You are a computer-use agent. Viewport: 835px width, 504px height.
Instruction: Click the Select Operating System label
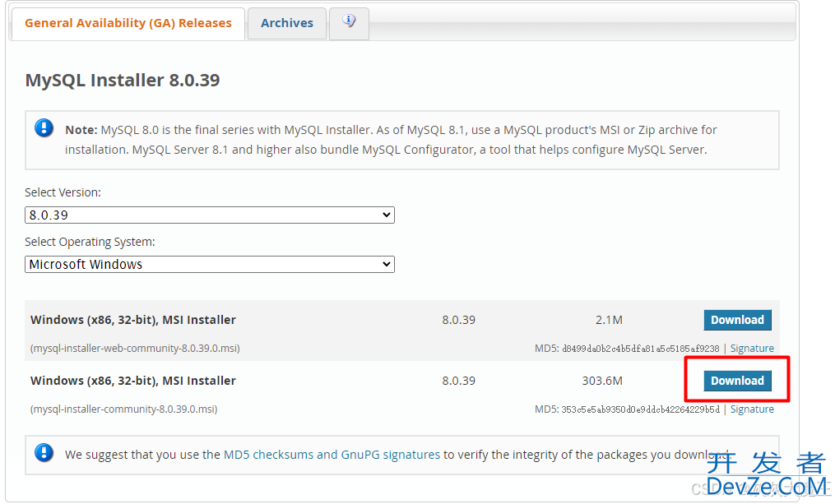pos(90,242)
